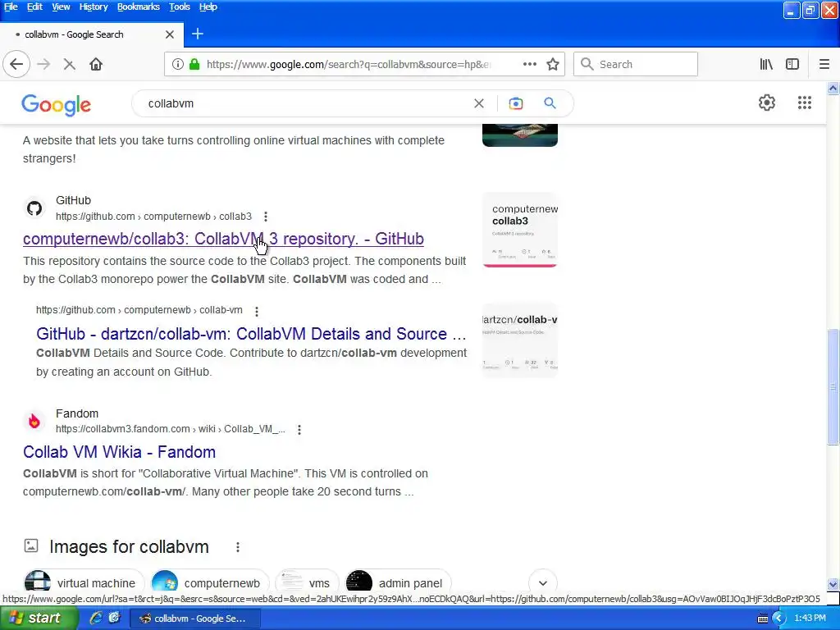This screenshot has width=840, height=630.
Task: Click the 1:43 PM taskbar clock
Action: click(x=810, y=619)
